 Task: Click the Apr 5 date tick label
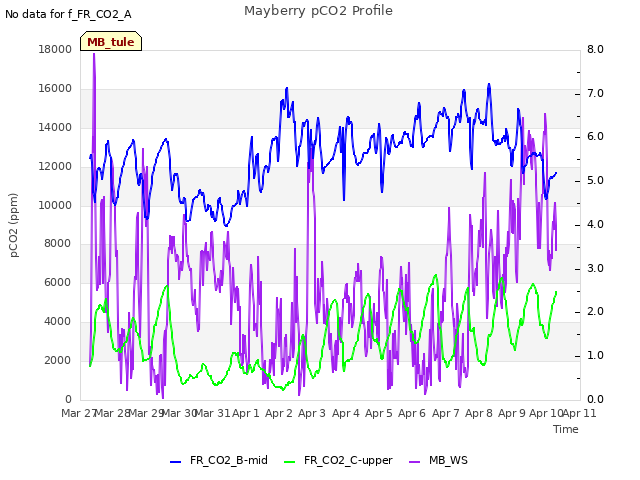point(379,413)
